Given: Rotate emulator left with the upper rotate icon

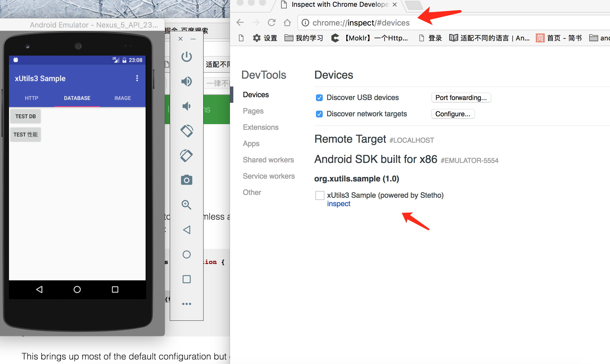Looking at the screenshot, I should 187,131.
